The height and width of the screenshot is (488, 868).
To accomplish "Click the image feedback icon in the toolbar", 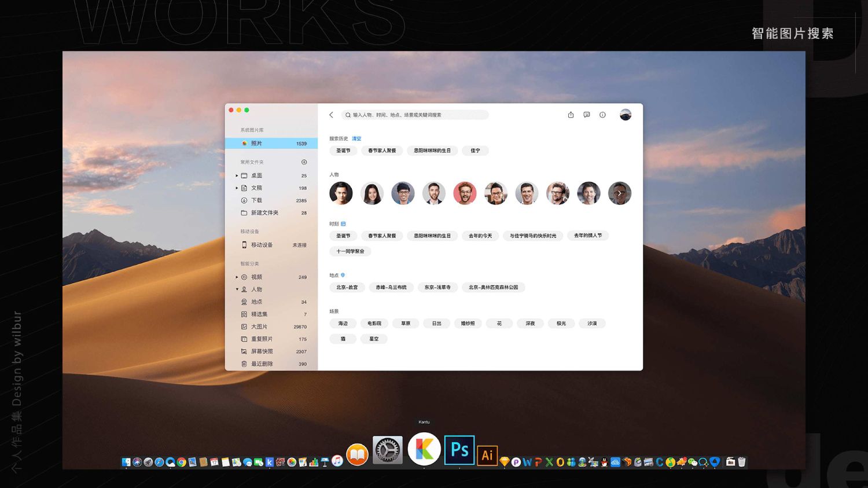I will tap(587, 115).
